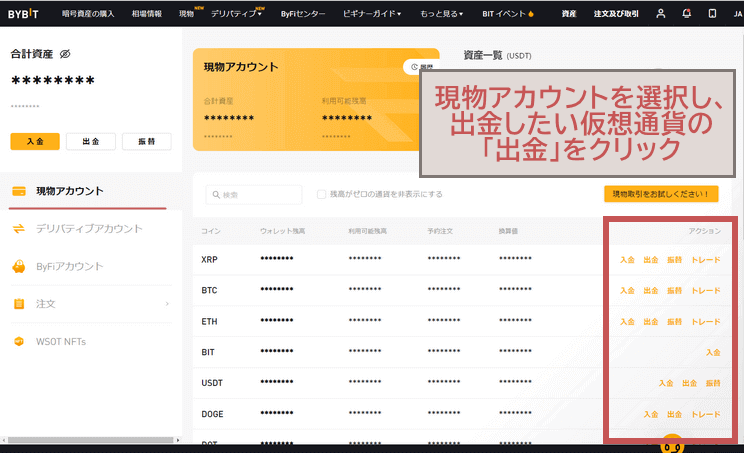Click トレード in ETH row
Screen dimensions: 744x453
coord(706,322)
